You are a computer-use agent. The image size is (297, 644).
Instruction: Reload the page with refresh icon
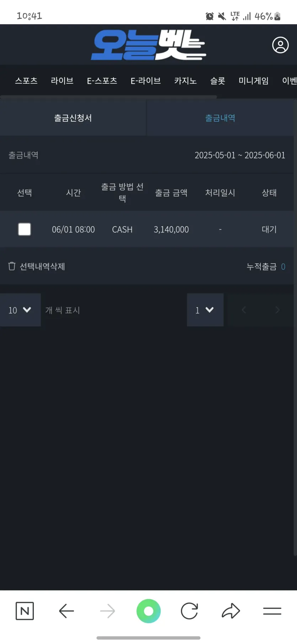click(x=189, y=611)
